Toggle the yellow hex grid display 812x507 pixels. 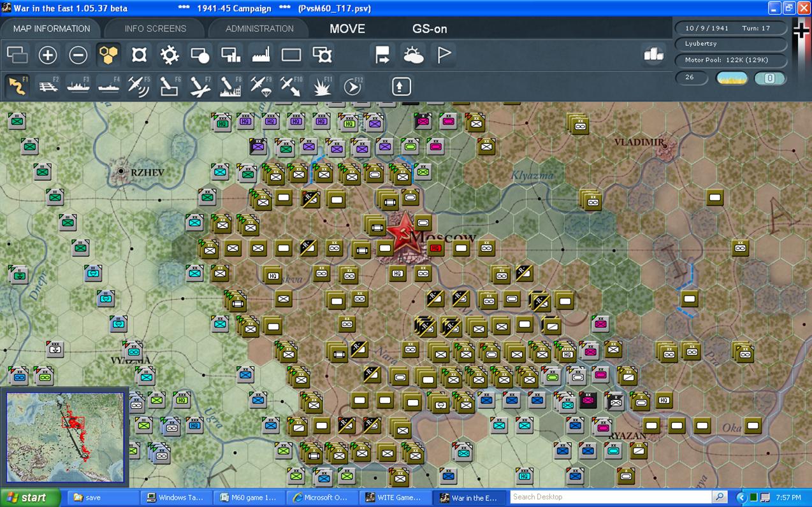109,55
